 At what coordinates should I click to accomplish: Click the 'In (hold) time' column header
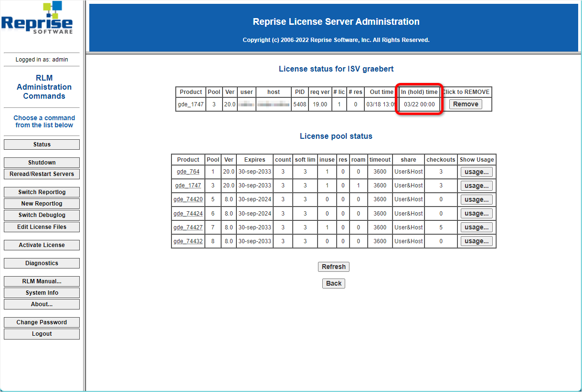coord(419,92)
